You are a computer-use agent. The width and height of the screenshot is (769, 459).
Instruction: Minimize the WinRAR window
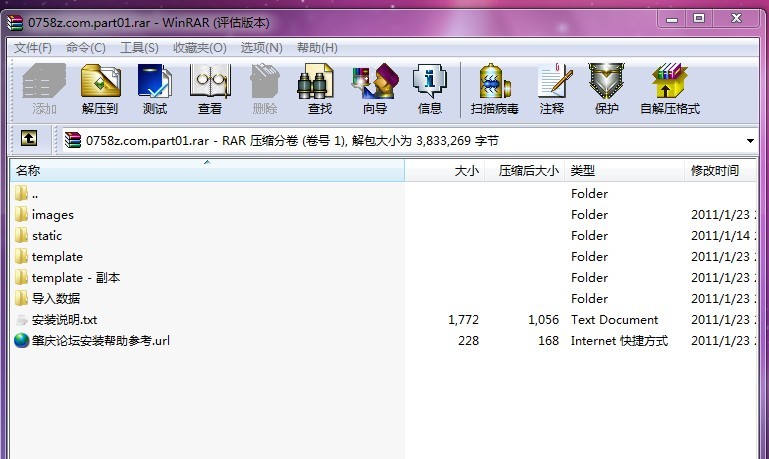tap(671, 19)
